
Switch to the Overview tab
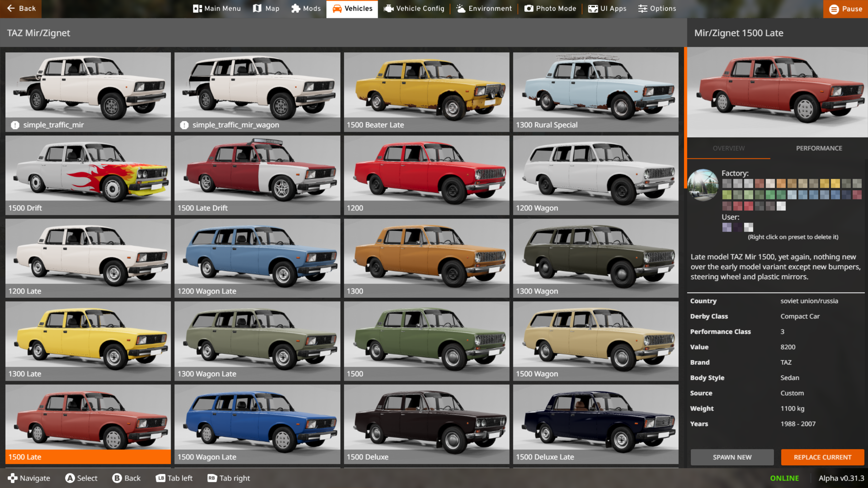(x=729, y=148)
